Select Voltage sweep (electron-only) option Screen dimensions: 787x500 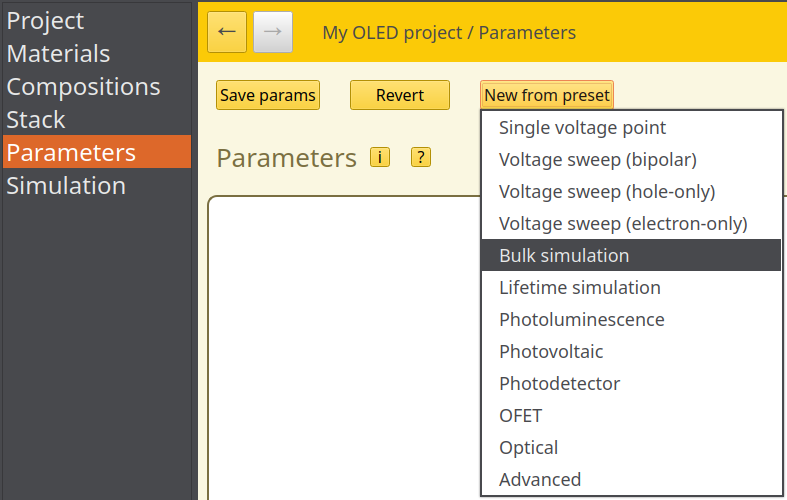pos(623,224)
